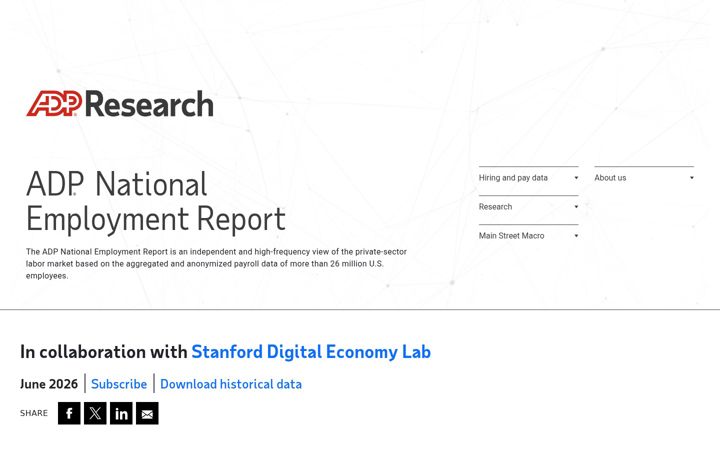720x450 pixels.
Task: Click the ADP National Employment Report heading
Action: coord(156,202)
